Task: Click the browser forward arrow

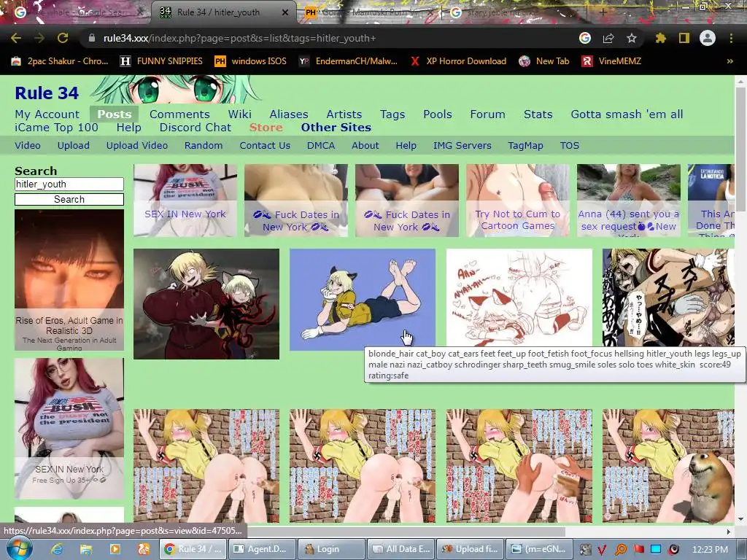Action: 39,38
